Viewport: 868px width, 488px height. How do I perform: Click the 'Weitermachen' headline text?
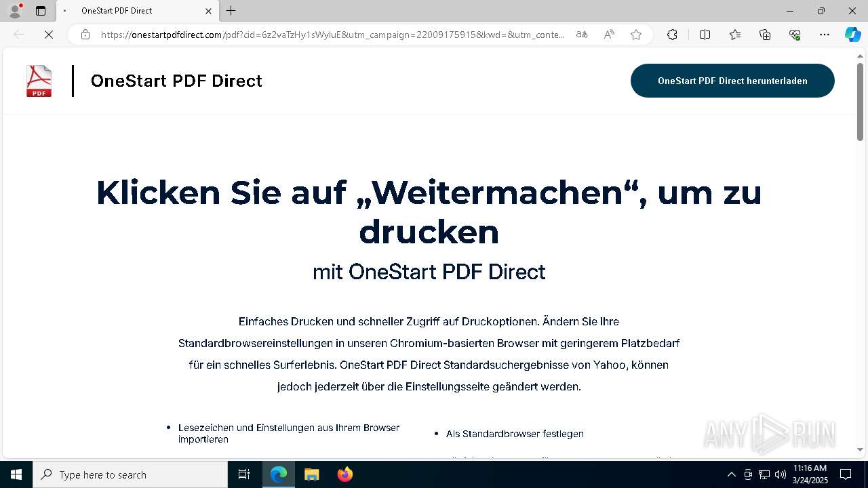[x=429, y=212]
